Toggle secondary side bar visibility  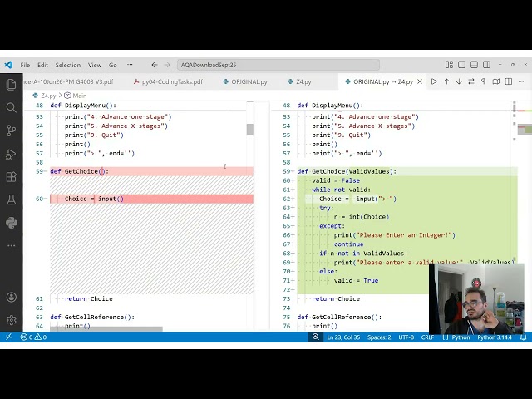point(486,65)
